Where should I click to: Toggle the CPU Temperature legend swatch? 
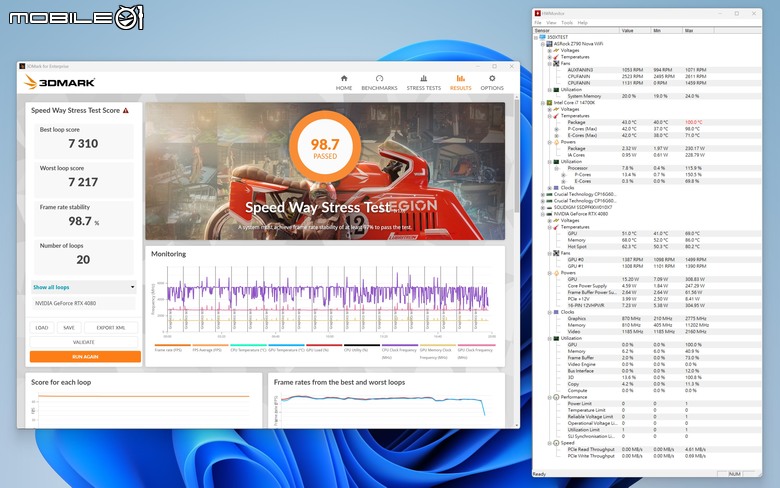click(248, 345)
